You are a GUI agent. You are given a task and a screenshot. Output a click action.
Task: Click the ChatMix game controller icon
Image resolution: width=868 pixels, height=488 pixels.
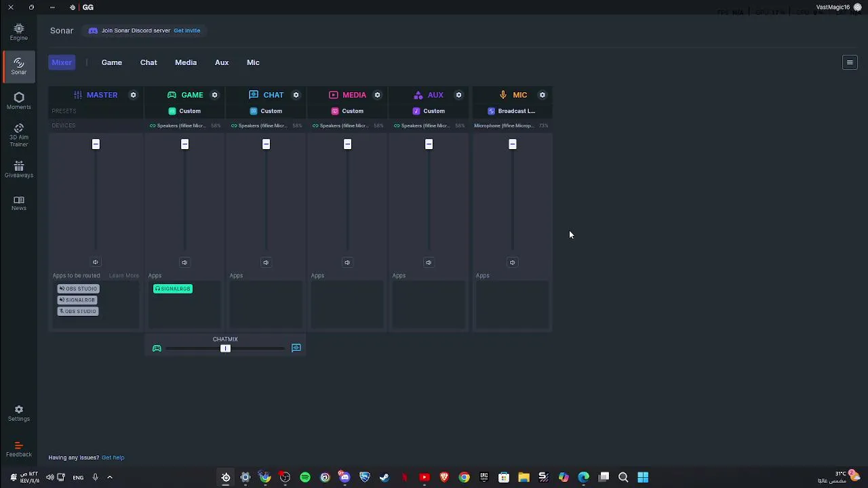[157, 348]
